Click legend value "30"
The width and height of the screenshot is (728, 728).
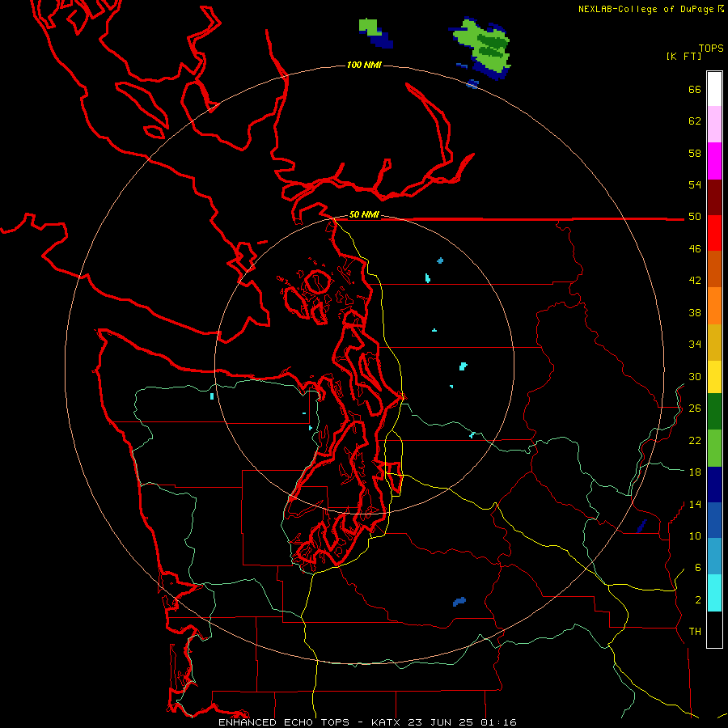click(695, 376)
